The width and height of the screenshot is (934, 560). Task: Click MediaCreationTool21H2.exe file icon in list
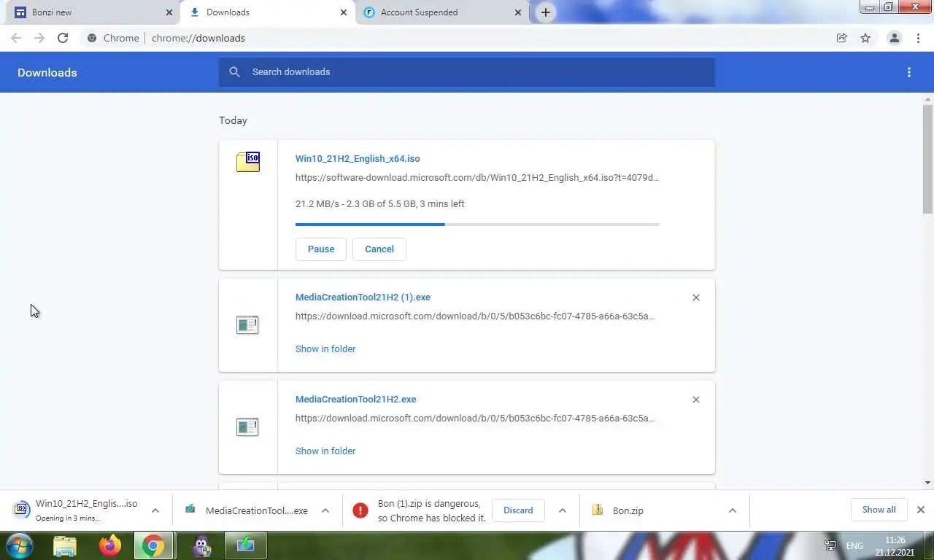tap(247, 427)
